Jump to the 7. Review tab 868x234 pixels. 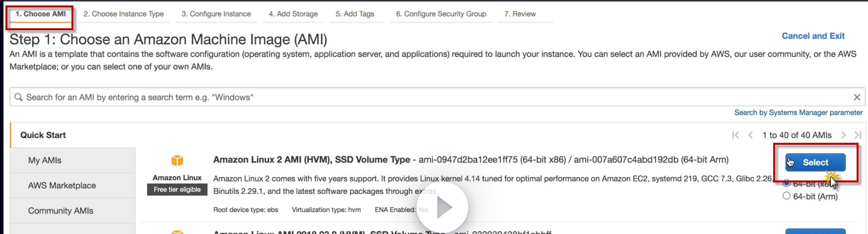coord(520,14)
